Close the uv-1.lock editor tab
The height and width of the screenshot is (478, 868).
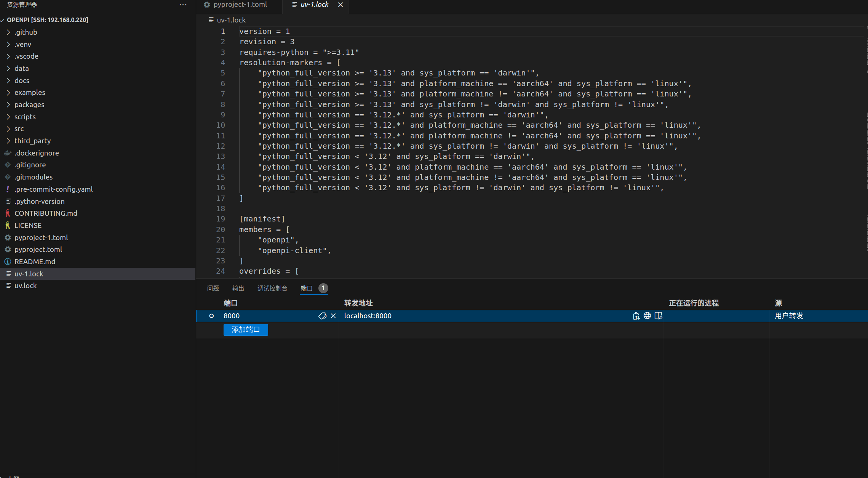click(340, 5)
